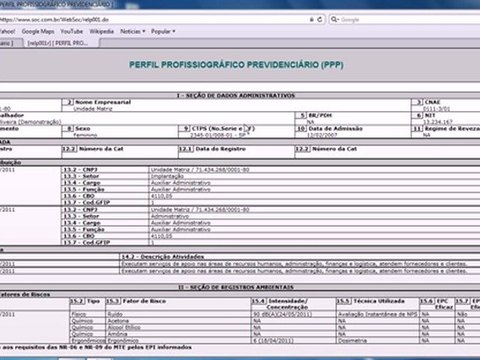The image size is (480, 360).
Task: Click the Ruído risk factor cell
Action: click(x=115, y=314)
